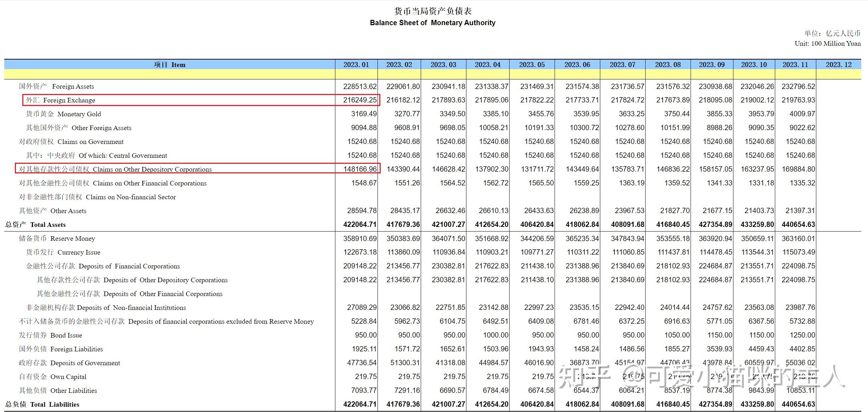The height and width of the screenshot is (412, 868).
Task: Select cell value 148166.96
Action: pos(360,169)
